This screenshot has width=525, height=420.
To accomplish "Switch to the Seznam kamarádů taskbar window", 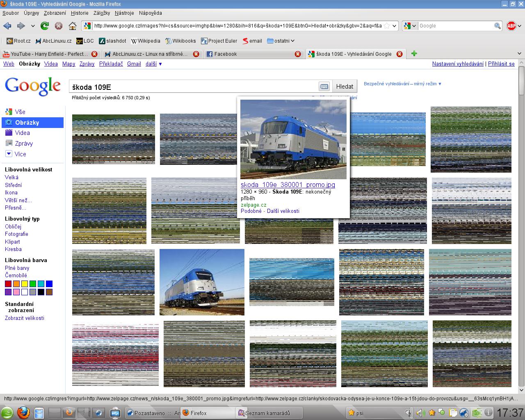I will tap(269, 413).
